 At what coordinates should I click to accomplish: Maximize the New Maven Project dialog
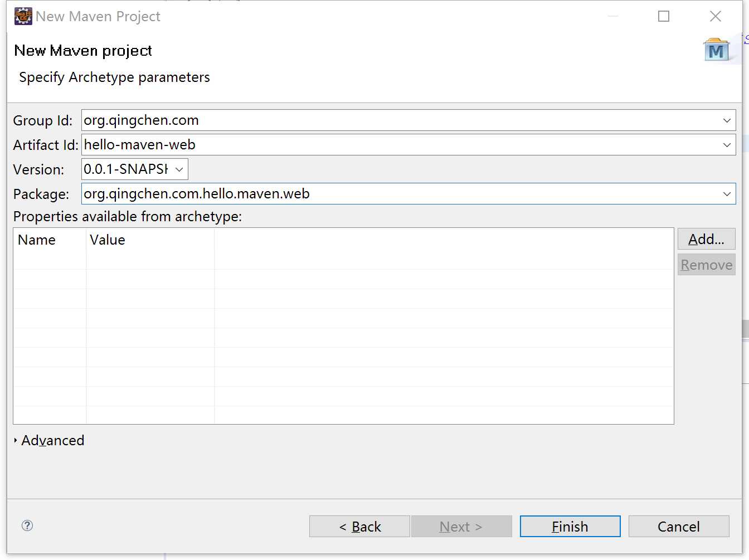point(664,16)
